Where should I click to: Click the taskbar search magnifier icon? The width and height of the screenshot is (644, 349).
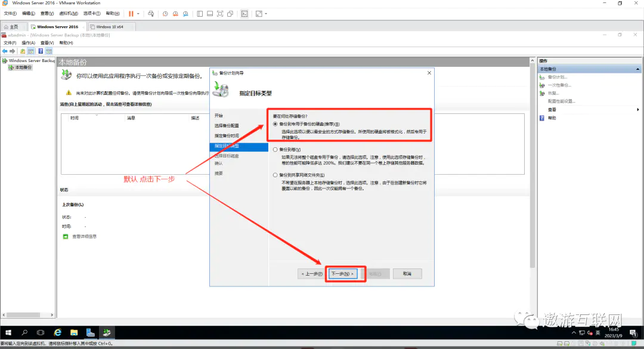(x=24, y=332)
